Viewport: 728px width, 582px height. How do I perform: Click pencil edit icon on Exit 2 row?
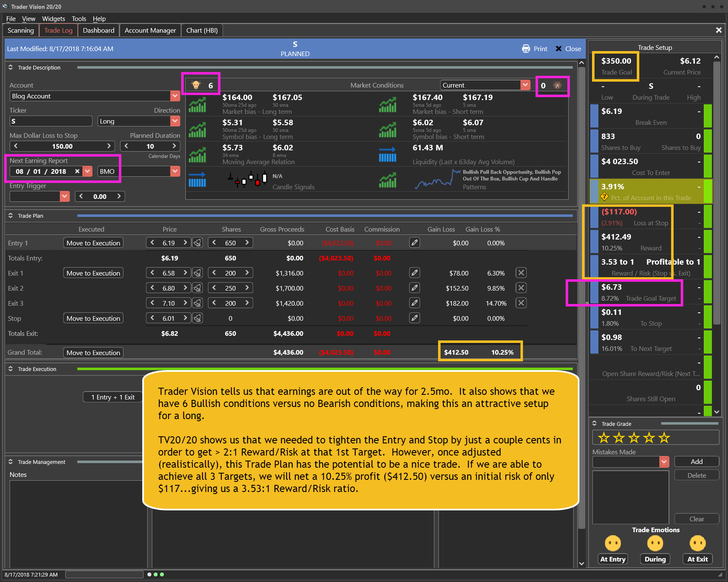click(415, 288)
